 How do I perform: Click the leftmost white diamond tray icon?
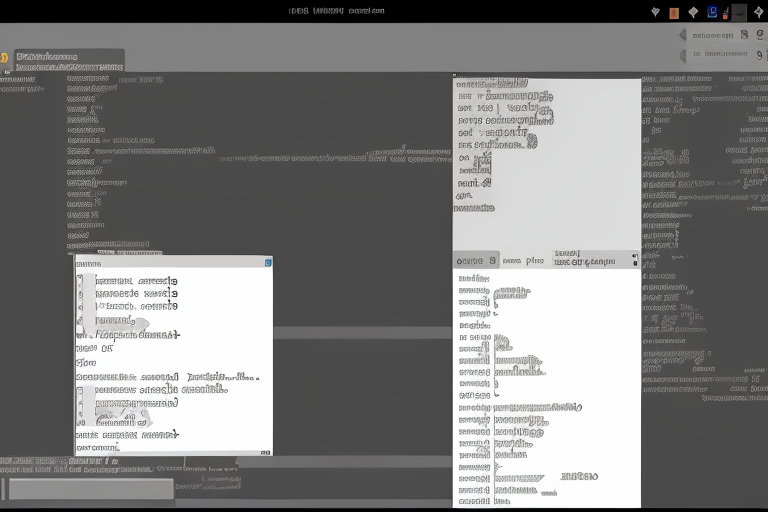[655, 12]
